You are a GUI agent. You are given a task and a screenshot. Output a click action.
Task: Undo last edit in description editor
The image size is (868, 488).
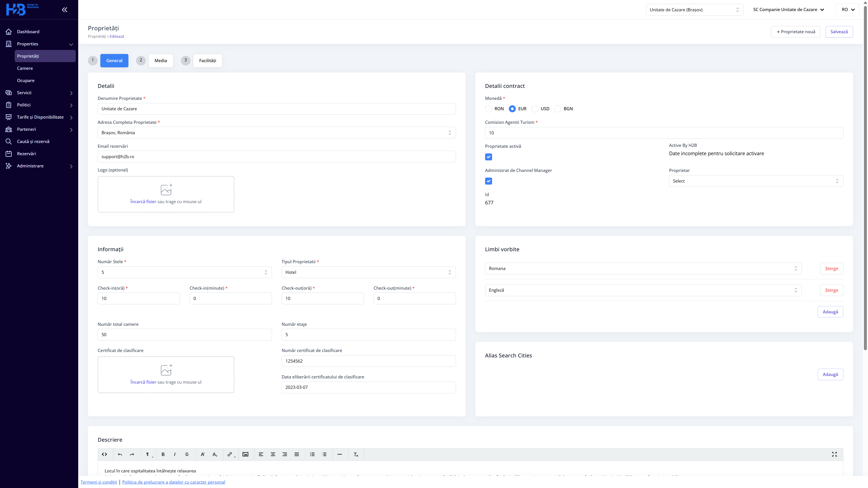tap(120, 454)
